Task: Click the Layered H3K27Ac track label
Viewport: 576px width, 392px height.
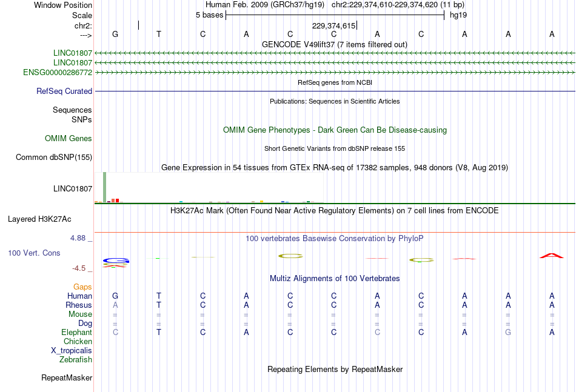Action: (x=39, y=219)
